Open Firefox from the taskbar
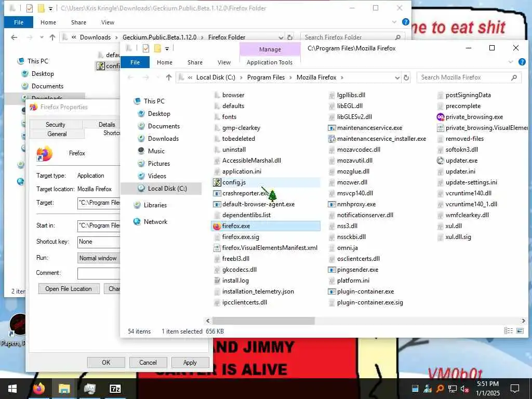The image size is (532, 399). pyautogui.click(x=38, y=389)
